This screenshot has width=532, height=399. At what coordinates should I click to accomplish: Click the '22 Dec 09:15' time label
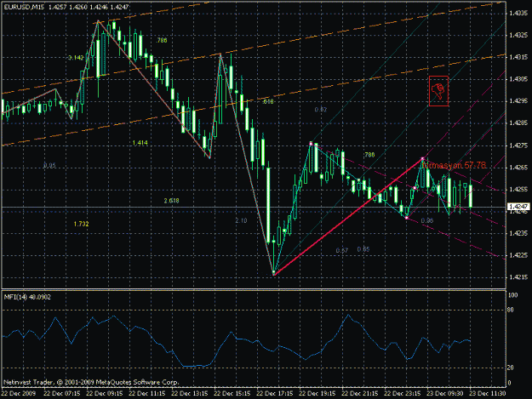[x=105, y=394]
